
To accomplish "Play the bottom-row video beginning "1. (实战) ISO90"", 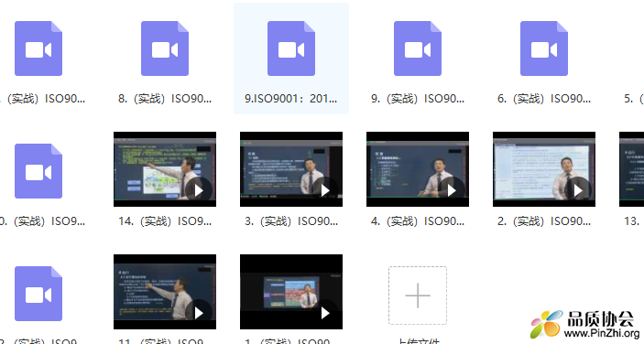I will click(x=325, y=313).
